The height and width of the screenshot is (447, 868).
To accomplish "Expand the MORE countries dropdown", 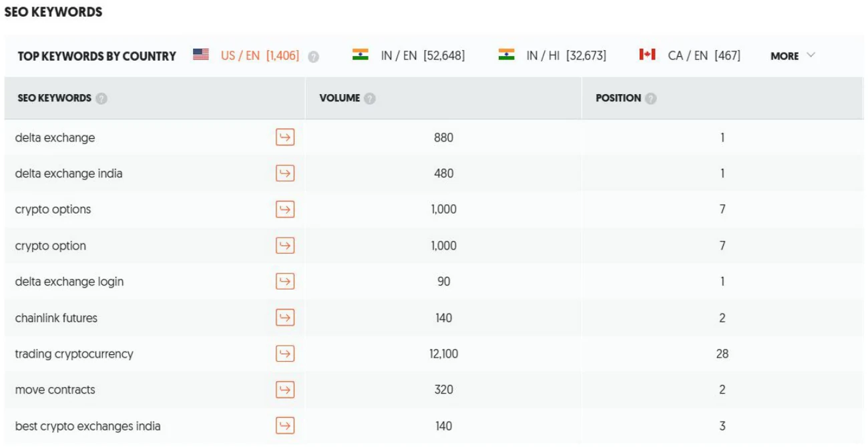I will coord(793,56).
